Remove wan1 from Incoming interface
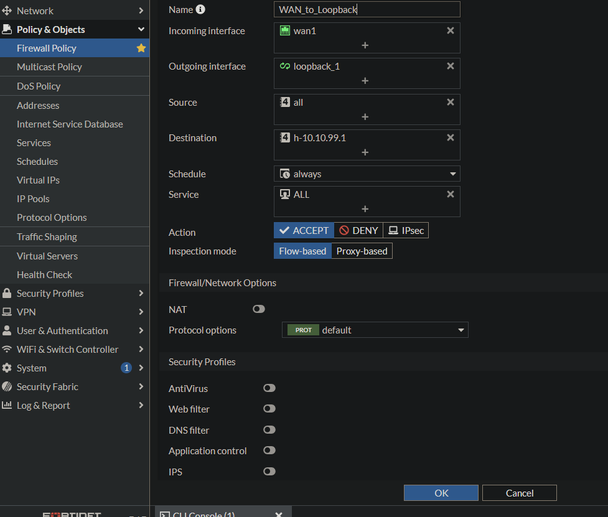The width and height of the screenshot is (608, 517). coord(450,31)
